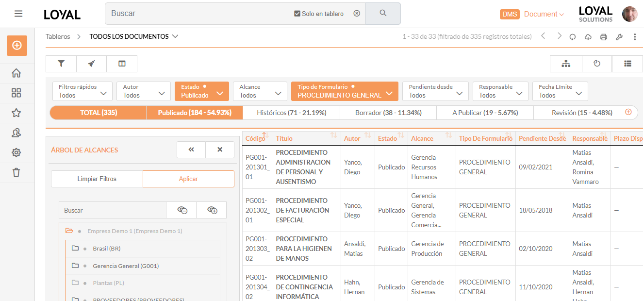
Task: Click the Buscar field in Árbol de Alcances
Action: [112, 210]
